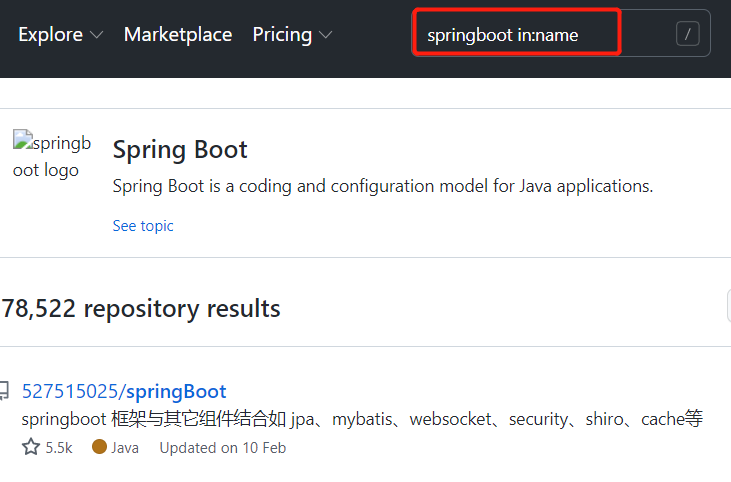Expand the Pricing dropdown chevron

(326, 35)
